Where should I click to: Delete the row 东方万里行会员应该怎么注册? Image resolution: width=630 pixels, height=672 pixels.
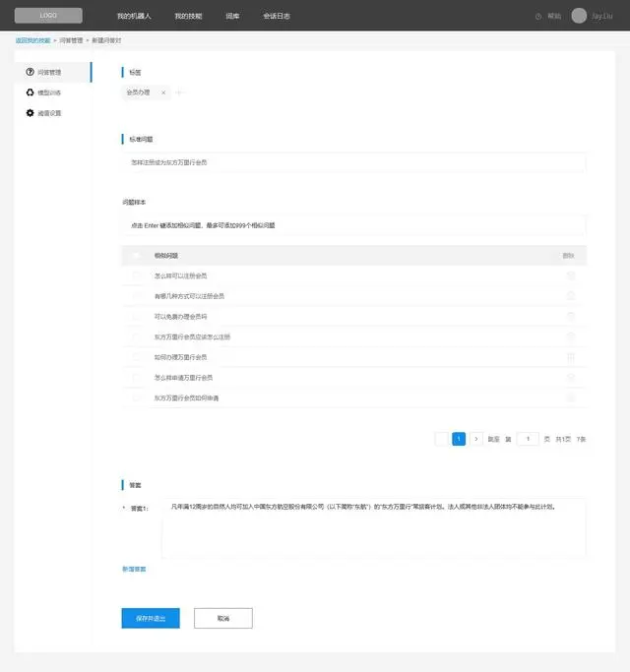pyautogui.click(x=571, y=336)
